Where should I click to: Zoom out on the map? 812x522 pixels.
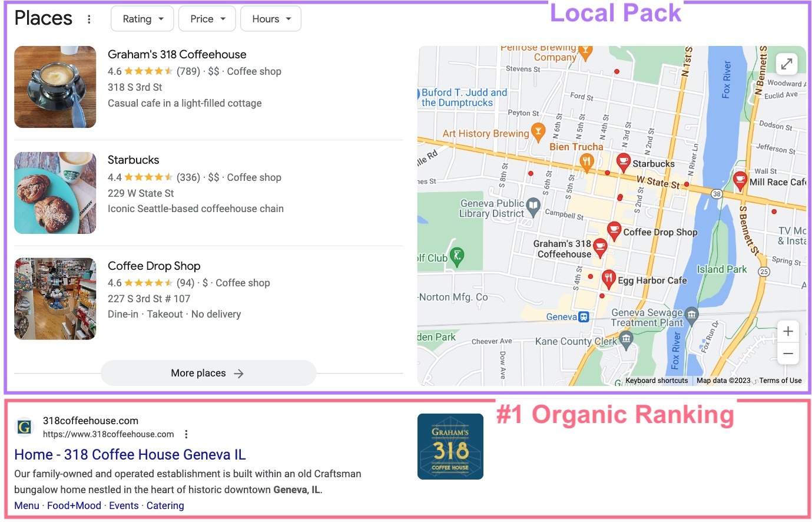[788, 354]
